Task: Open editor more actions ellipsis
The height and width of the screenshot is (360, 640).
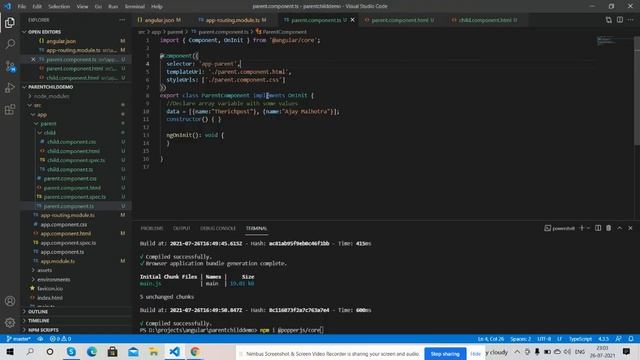Action: click(x=631, y=20)
